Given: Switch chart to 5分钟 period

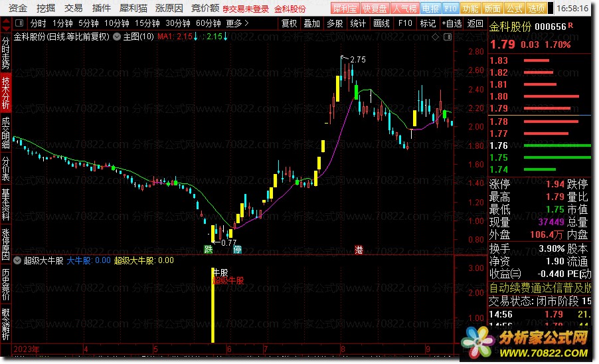Looking at the screenshot, I should click(88, 24).
